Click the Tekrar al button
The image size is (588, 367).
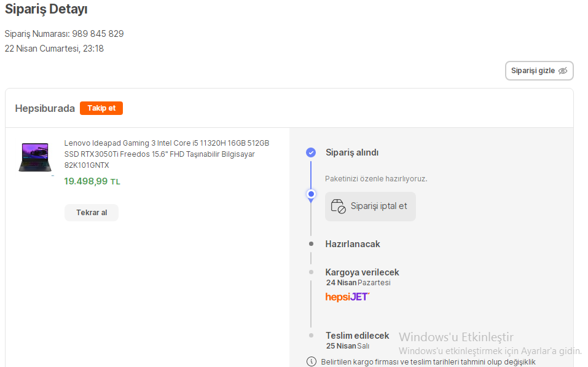tap(92, 213)
